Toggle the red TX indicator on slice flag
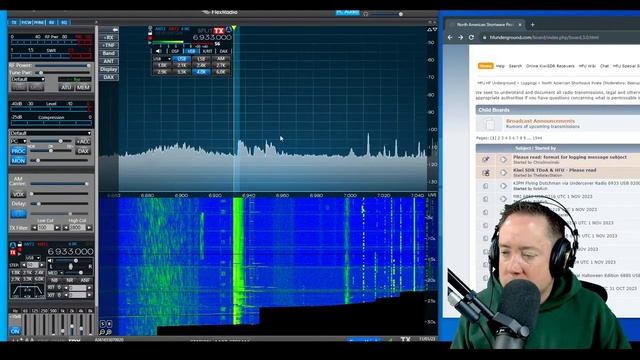Screen dimensions: 640x360 (219, 31)
